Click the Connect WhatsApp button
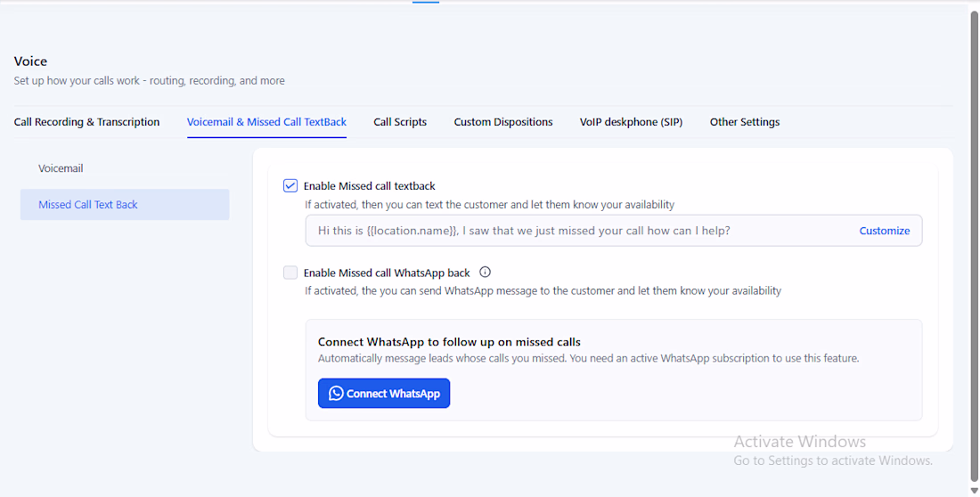The image size is (980, 497). (x=384, y=393)
